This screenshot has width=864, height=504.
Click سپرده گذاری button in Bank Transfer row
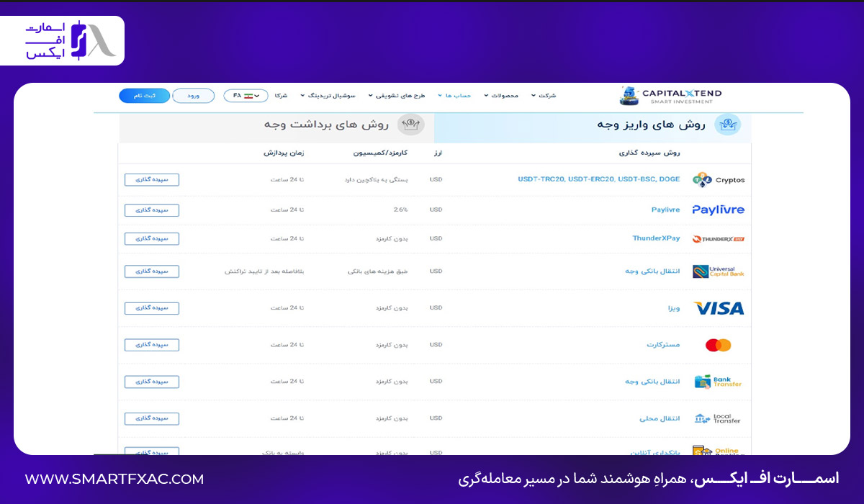click(x=152, y=382)
